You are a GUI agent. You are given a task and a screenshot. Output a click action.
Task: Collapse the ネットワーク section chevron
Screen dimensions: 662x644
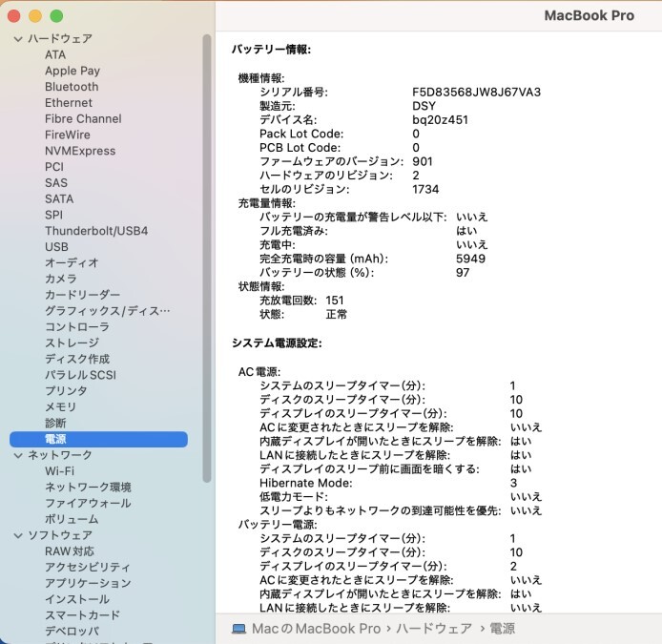pos(18,455)
